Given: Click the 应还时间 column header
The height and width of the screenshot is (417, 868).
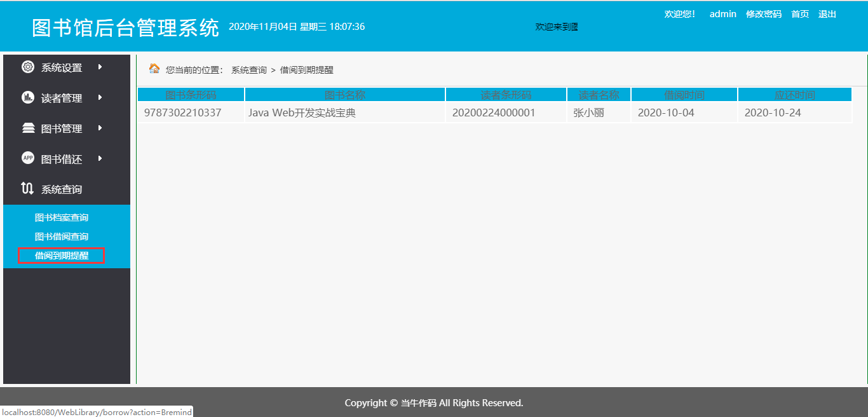Looking at the screenshot, I should point(795,95).
